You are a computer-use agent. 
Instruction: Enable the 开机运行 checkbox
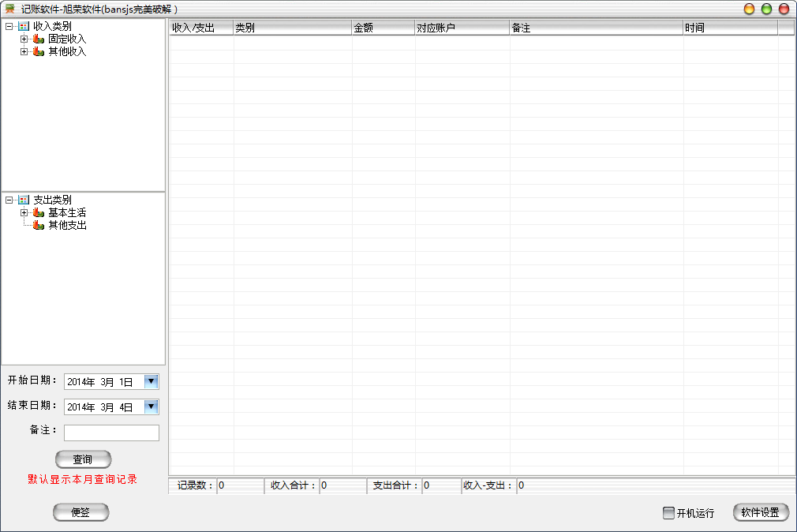(x=669, y=513)
